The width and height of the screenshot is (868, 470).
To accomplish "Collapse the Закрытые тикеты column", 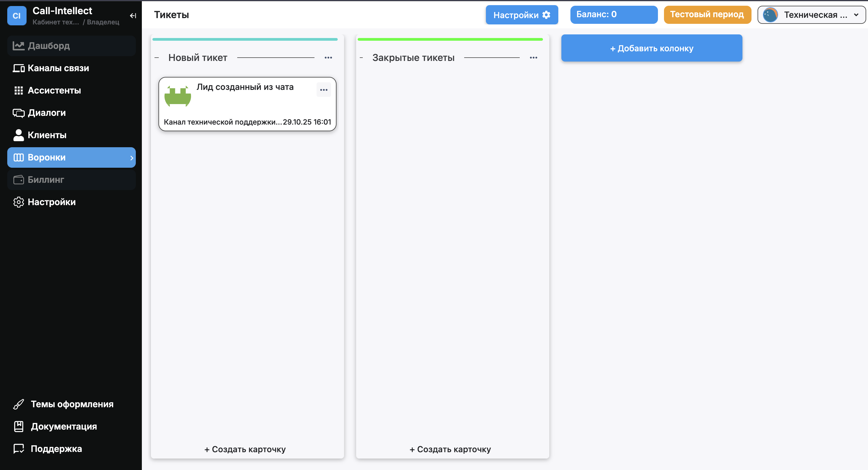I will point(361,58).
